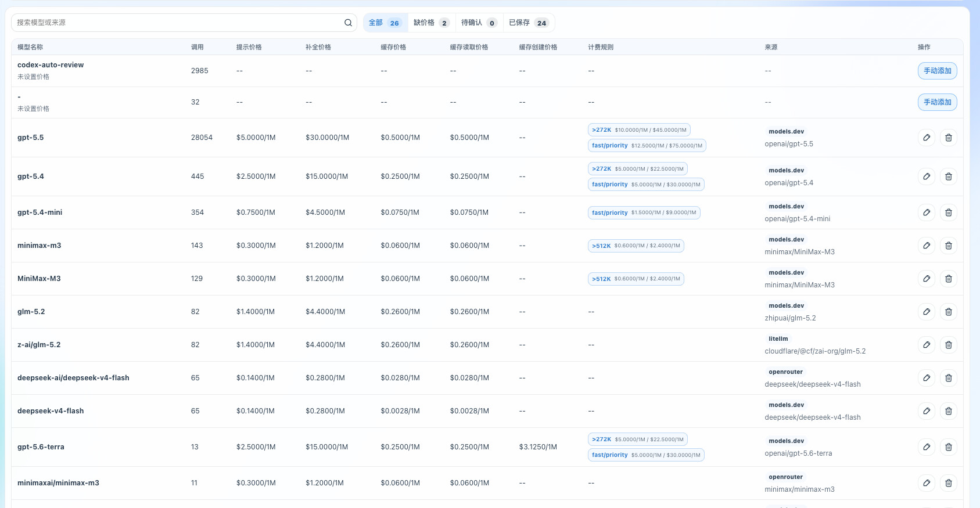Click the 模型名称 column header

click(x=30, y=47)
